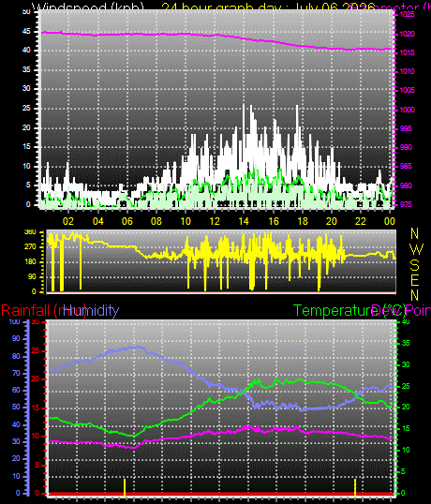431x504 pixels.
Task: Click the S compass letter
Action: tap(415, 265)
